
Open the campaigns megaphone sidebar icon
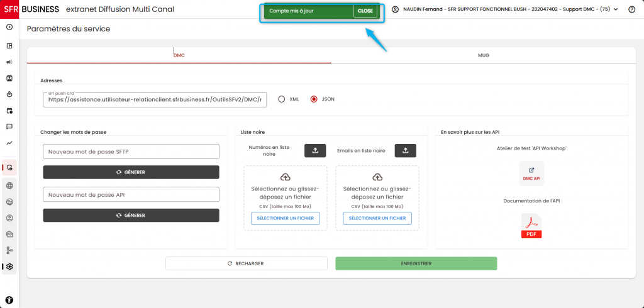(9, 62)
